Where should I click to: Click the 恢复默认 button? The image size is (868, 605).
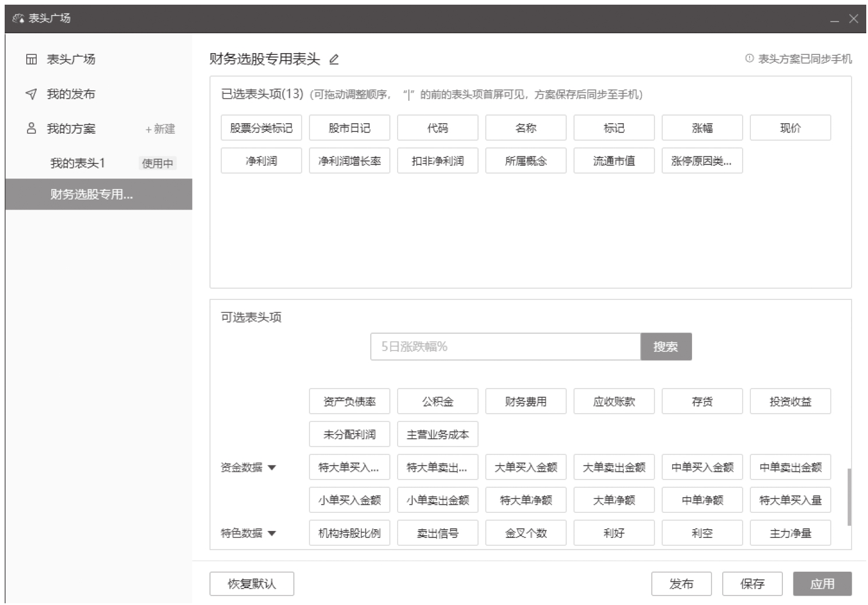(x=252, y=583)
